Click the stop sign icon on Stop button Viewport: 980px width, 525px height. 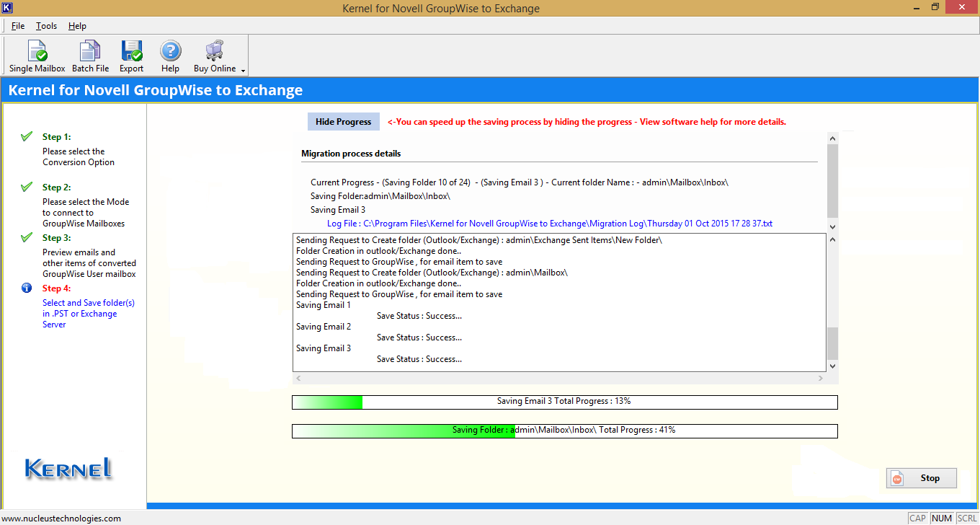click(897, 478)
